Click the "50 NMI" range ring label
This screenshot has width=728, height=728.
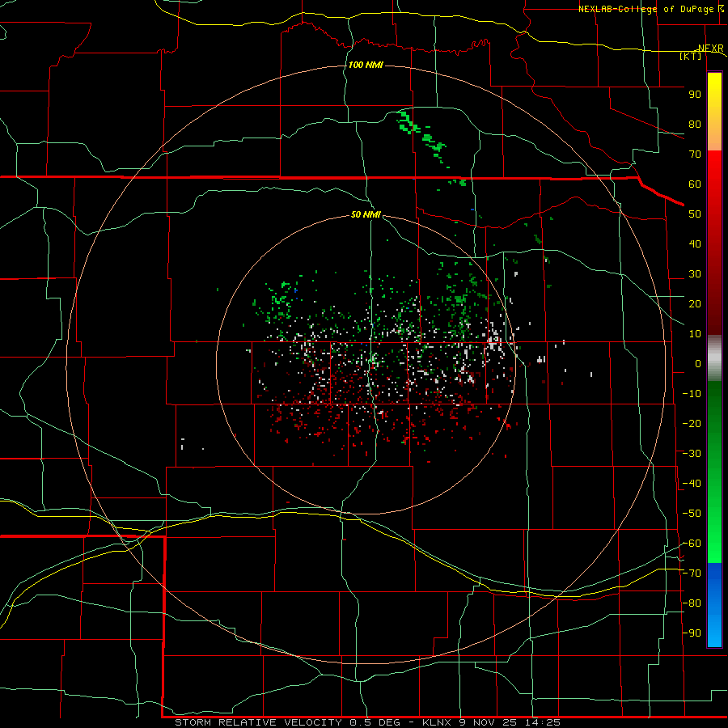point(366,214)
